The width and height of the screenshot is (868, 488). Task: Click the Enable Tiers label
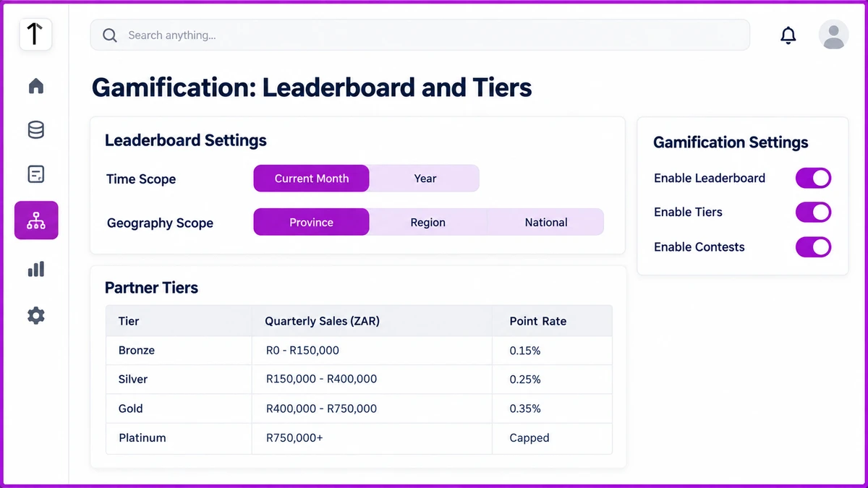[x=688, y=212]
